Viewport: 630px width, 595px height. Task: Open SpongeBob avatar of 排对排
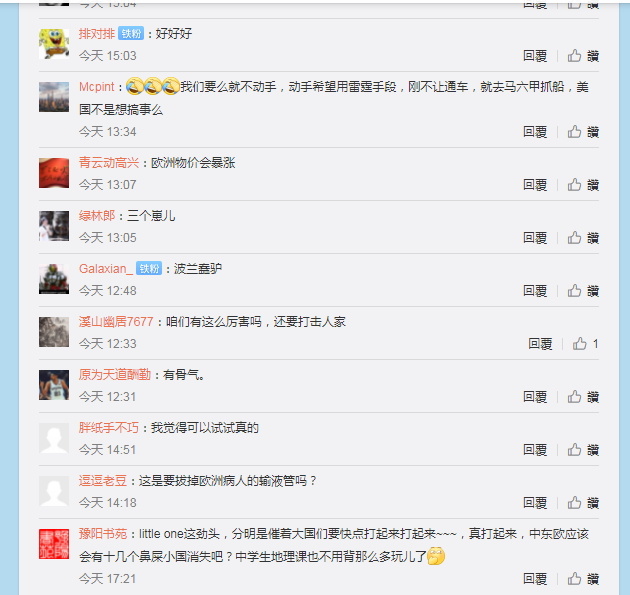click(54, 44)
